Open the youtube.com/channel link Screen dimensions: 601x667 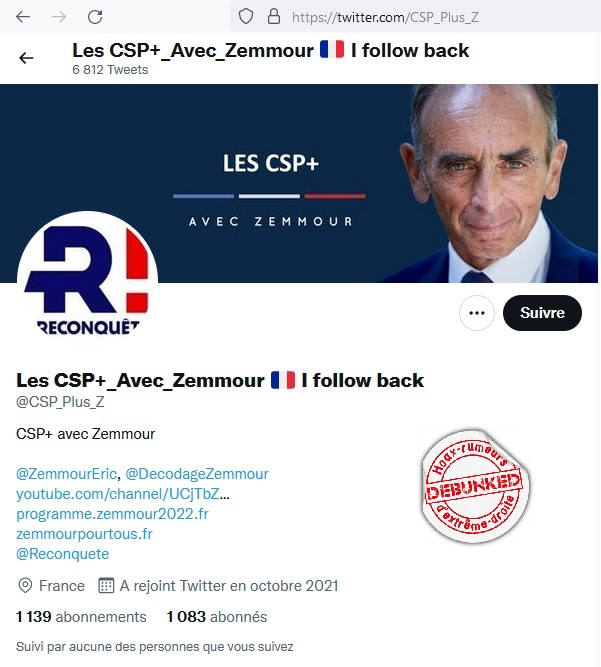pyautogui.click(x=122, y=494)
